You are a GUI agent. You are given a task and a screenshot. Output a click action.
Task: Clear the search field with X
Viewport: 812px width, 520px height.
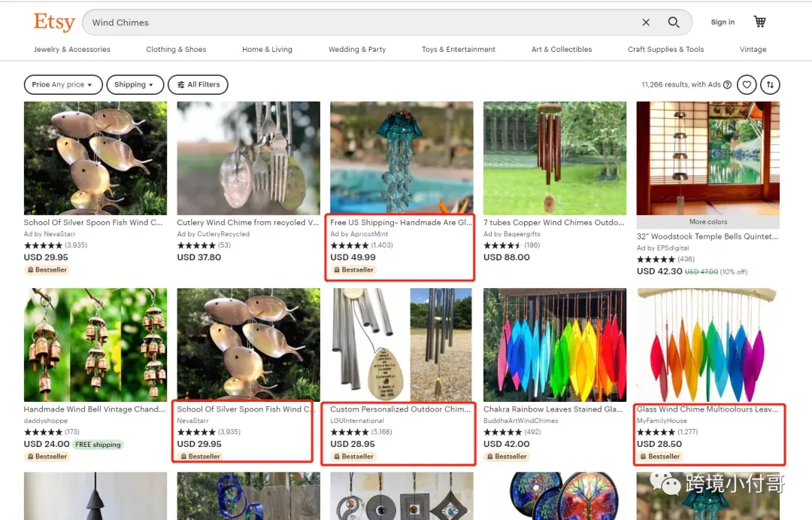(646, 23)
